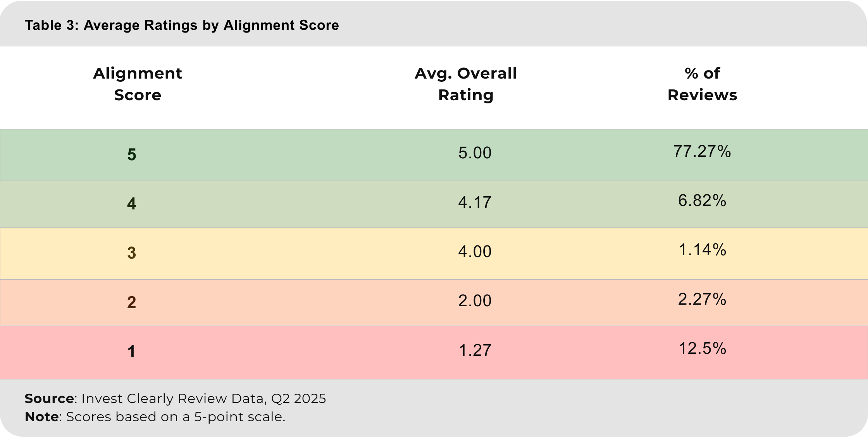The height and width of the screenshot is (439, 868).
Task: Select the 2.27% reviews value
Action: (x=702, y=299)
